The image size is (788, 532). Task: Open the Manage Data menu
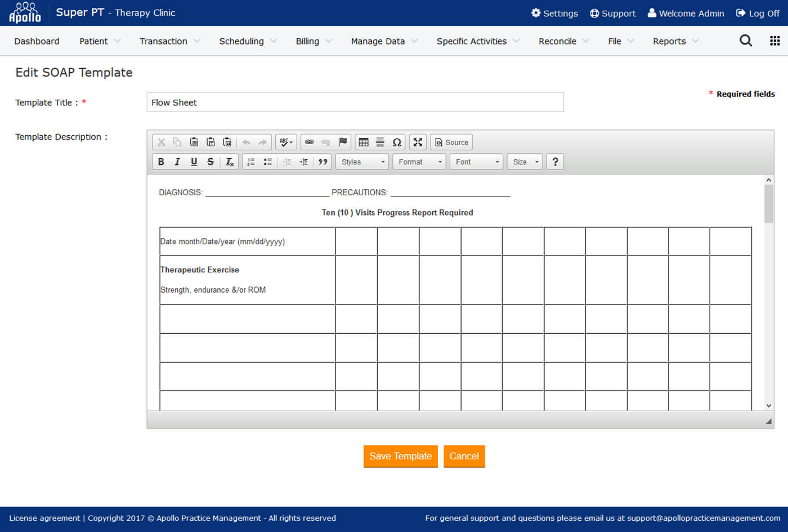click(384, 41)
